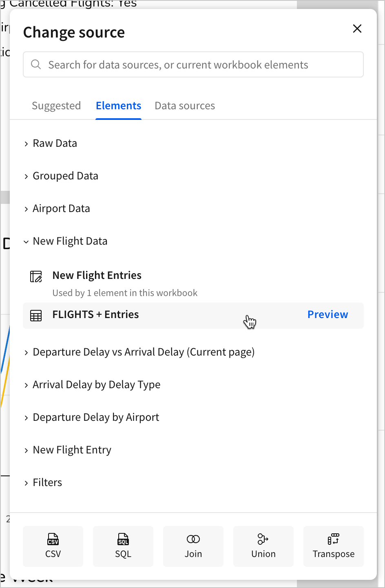Screen dimensions: 385x588
Task: Close the Change source dialog
Action: coord(357,29)
